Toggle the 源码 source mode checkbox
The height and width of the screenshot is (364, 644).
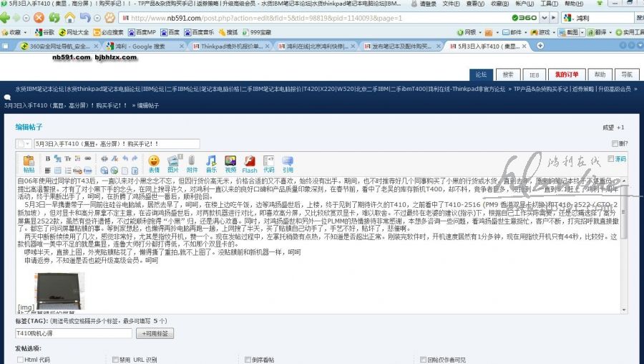tap(611, 159)
